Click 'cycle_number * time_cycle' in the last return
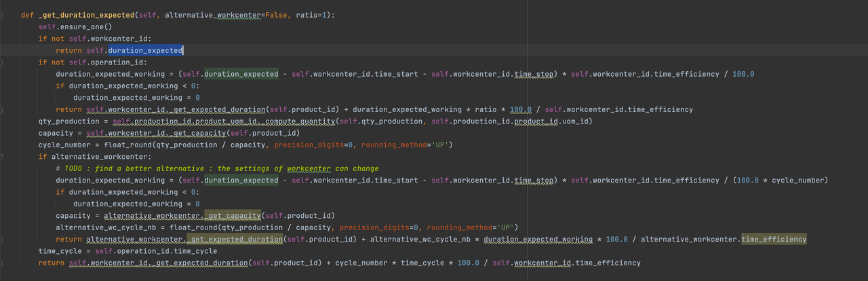Image resolution: width=868 pixels, height=281 pixels. tap(391, 263)
